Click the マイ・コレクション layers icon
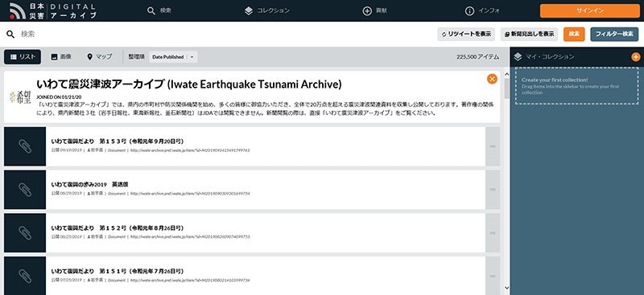The width and height of the screenshot is (644, 295). (x=518, y=57)
